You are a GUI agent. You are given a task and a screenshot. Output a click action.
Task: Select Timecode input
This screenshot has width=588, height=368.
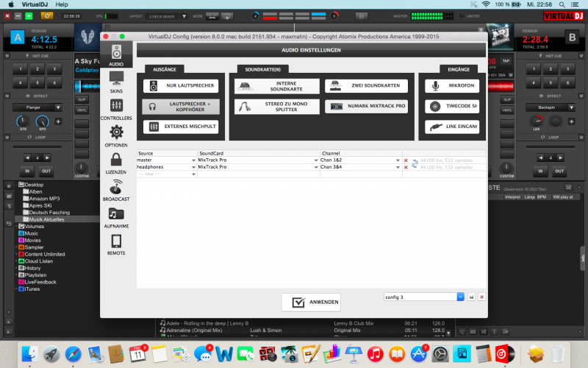453,106
